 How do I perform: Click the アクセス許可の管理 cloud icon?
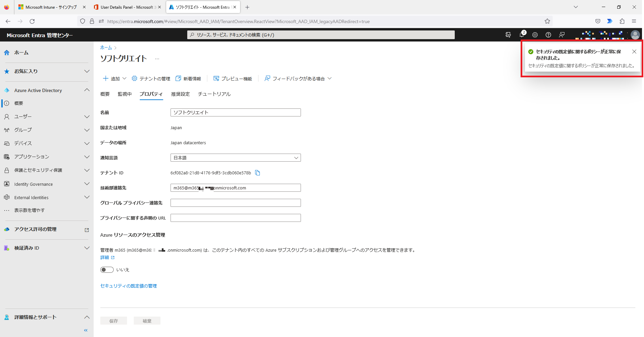tap(7, 229)
